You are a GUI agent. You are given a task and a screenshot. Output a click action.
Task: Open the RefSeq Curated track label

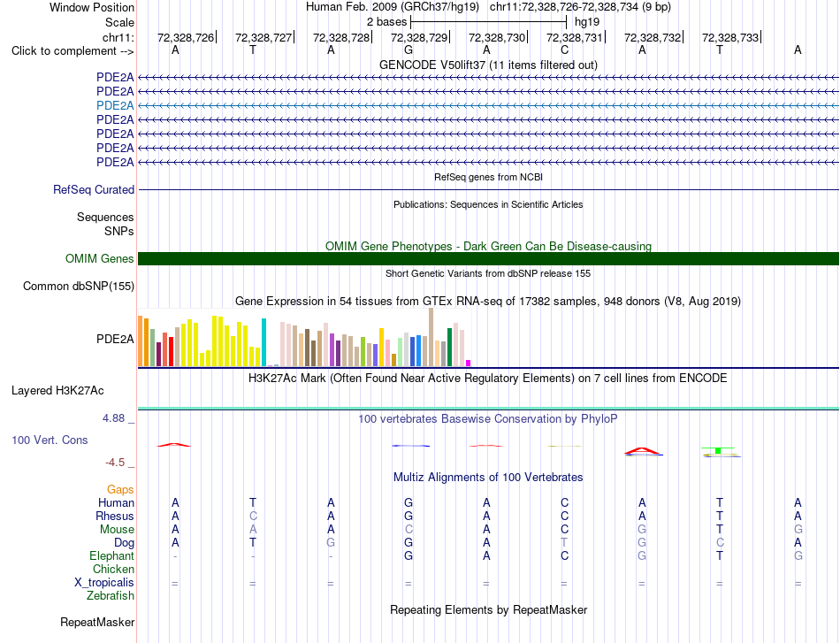[x=94, y=189]
